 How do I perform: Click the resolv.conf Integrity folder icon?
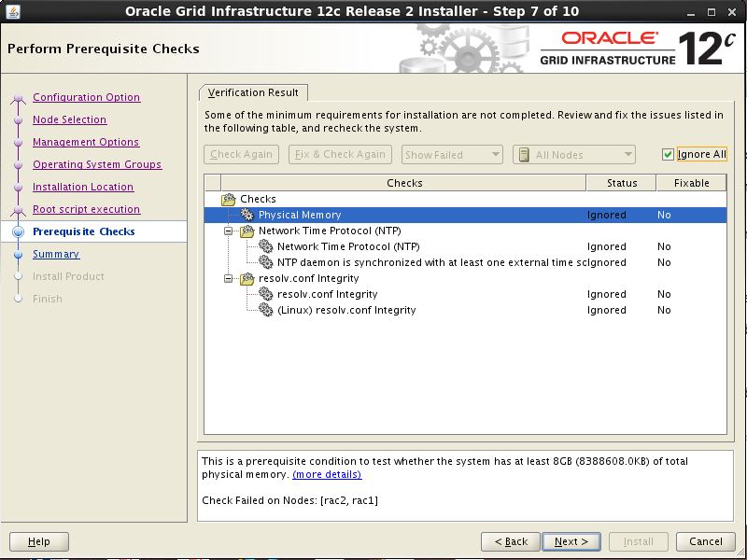coord(247,278)
